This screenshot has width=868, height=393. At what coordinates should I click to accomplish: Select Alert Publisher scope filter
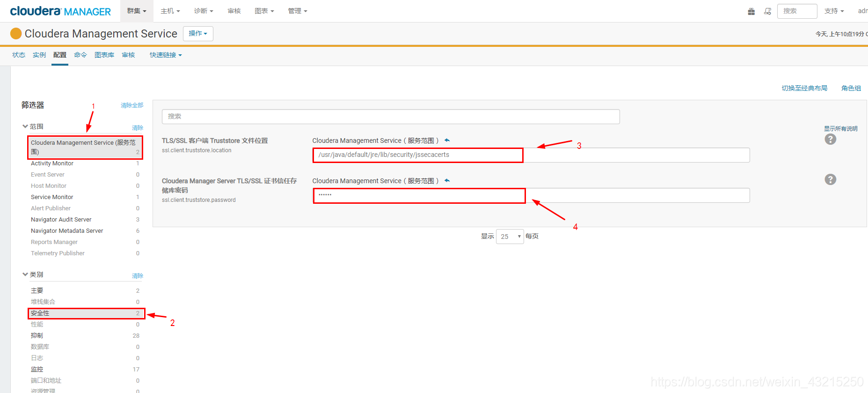85,208
